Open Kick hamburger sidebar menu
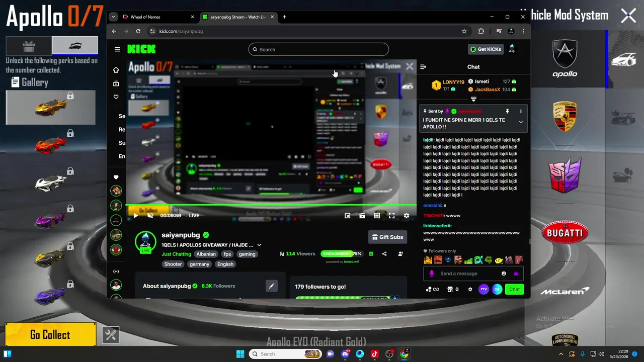Viewport: 644px width, 362px height. tap(117, 49)
